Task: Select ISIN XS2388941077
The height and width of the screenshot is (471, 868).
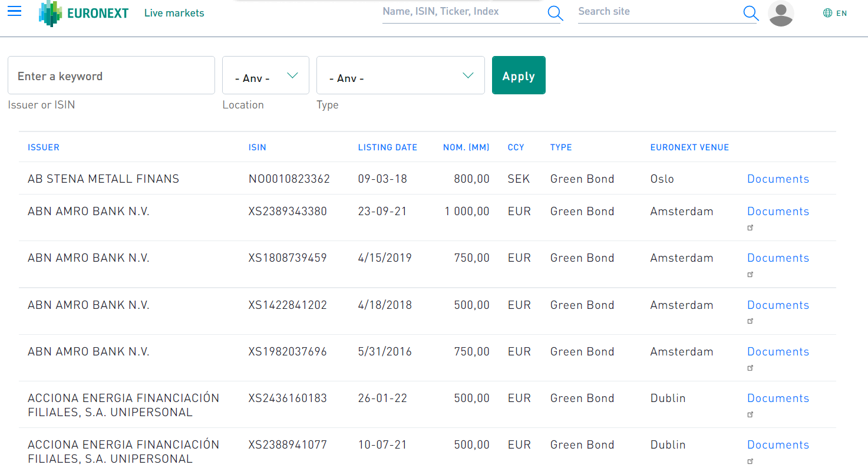Action: tap(288, 444)
